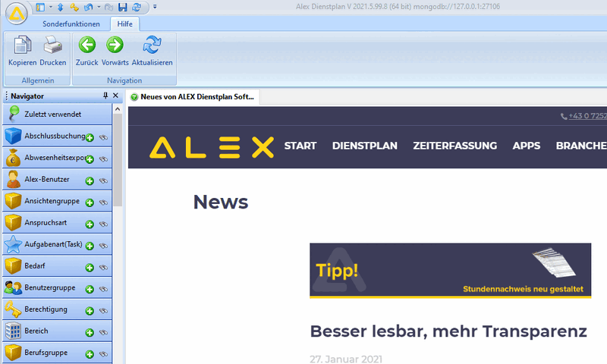Image resolution: width=607 pixels, height=364 pixels.
Task: Switch to the Sonderfunktionen ribbon tab
Action: point(71,24)
